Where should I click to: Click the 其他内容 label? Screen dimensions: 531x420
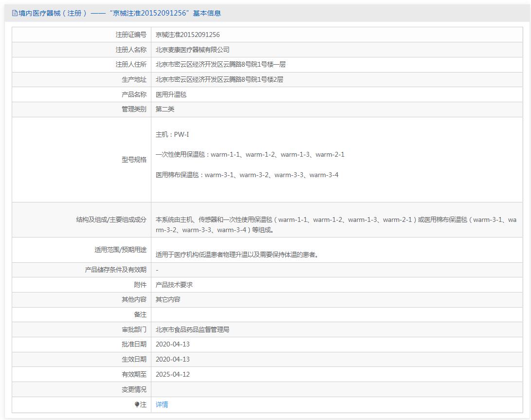click(x=134, y=299)
